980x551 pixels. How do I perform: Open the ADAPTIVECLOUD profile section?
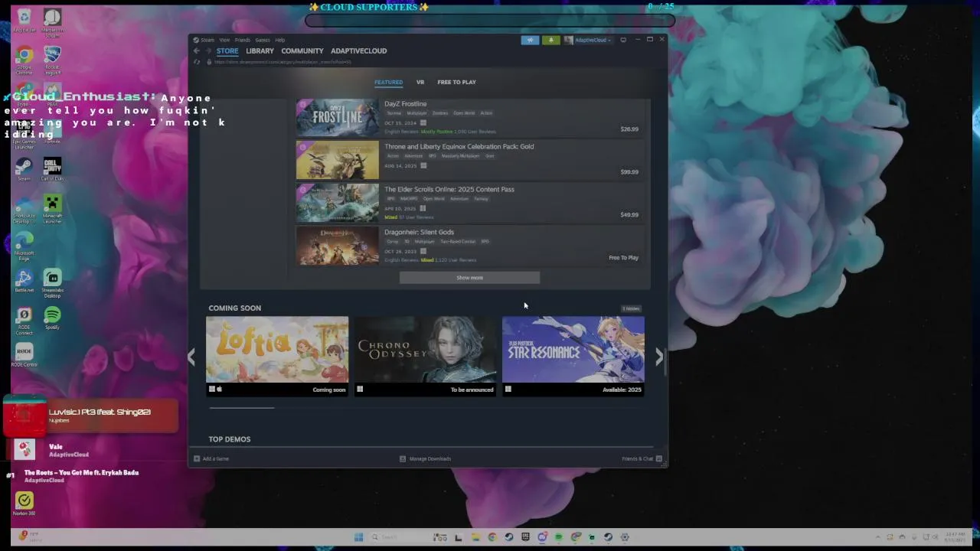pyautogui.click(x=358, y=51)
